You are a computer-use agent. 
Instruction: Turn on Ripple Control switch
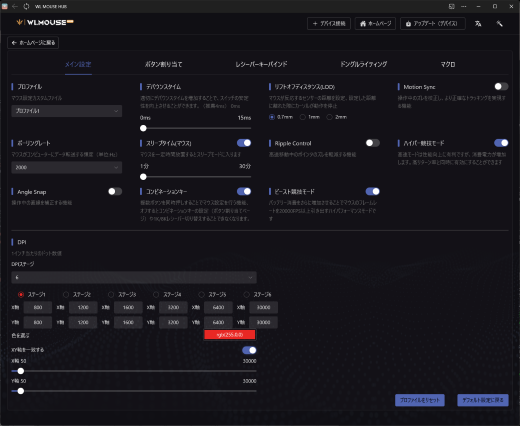[x=372, y=143]
